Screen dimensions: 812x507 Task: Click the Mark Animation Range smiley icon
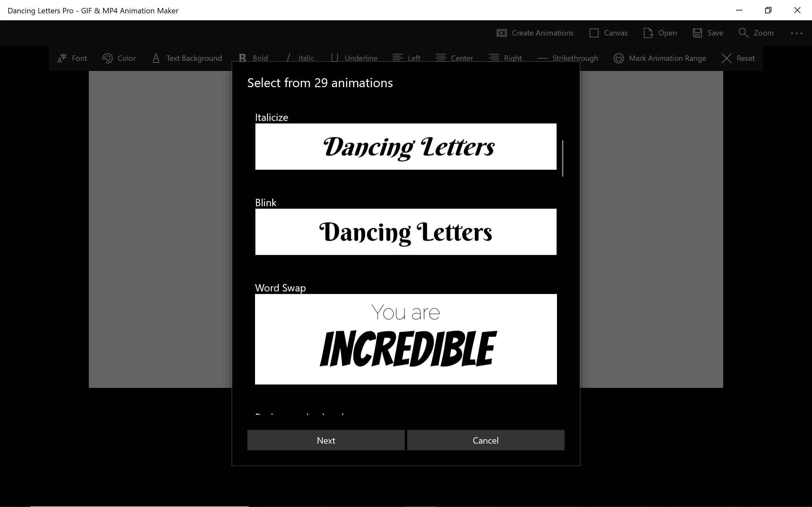point(619,58)
